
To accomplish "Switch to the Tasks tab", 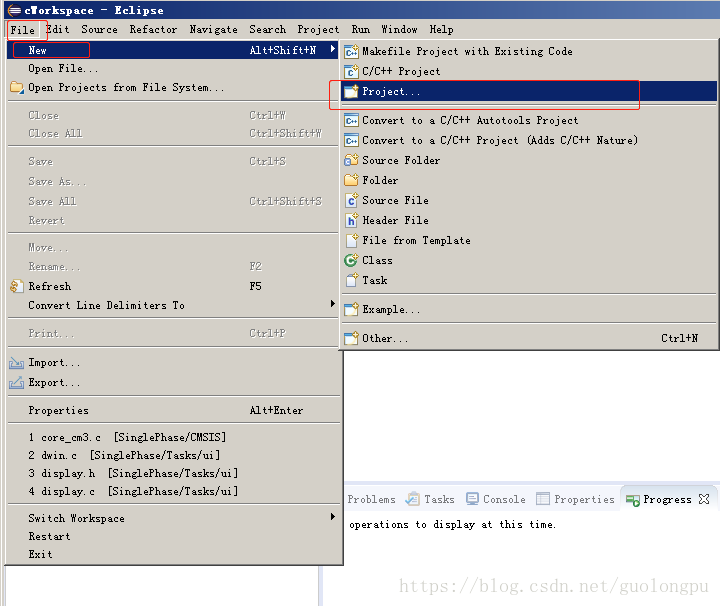I will click(x=439, y=499).
